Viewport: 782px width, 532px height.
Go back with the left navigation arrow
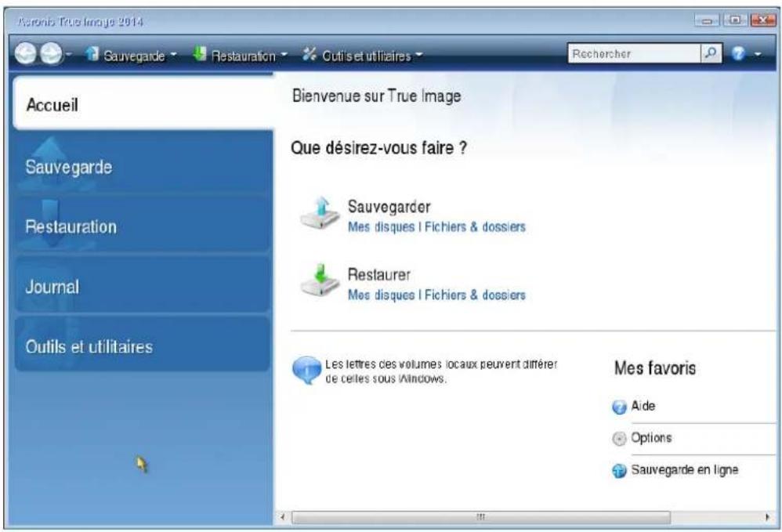(25, 53)
